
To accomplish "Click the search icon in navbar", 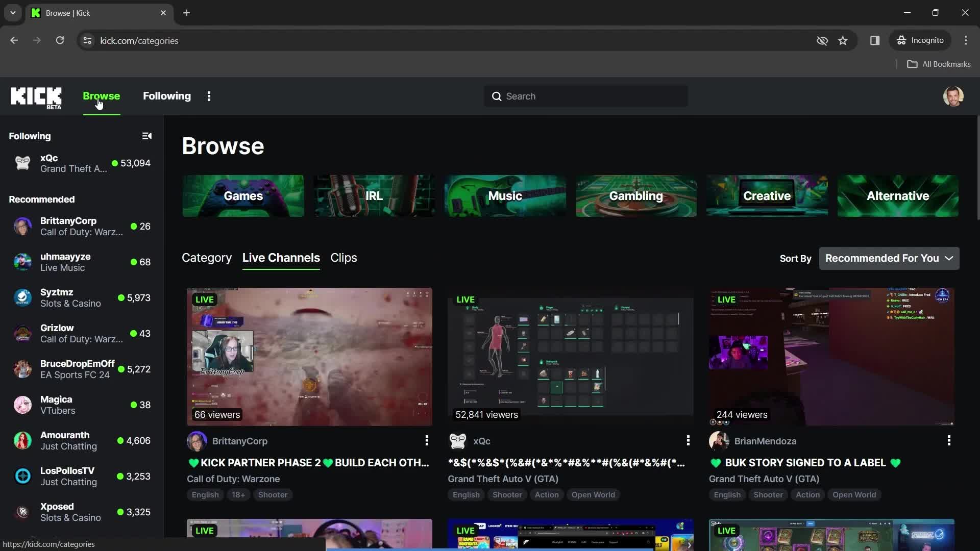I will [498, 96].
